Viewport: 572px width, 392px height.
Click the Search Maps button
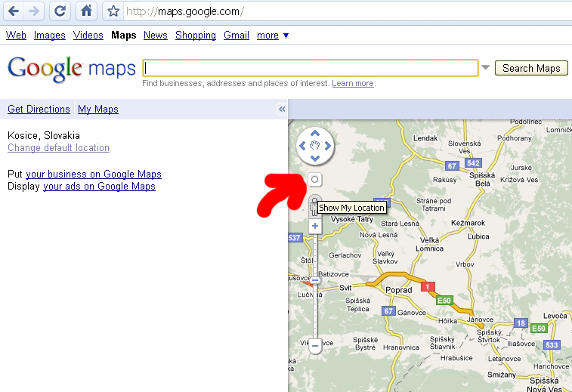(x=531, y=68)
